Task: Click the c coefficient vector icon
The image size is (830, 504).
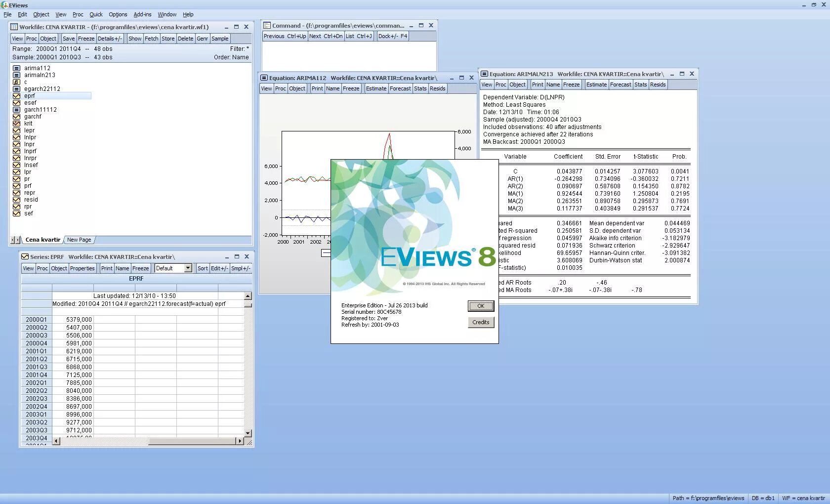Action: point(16,82)
